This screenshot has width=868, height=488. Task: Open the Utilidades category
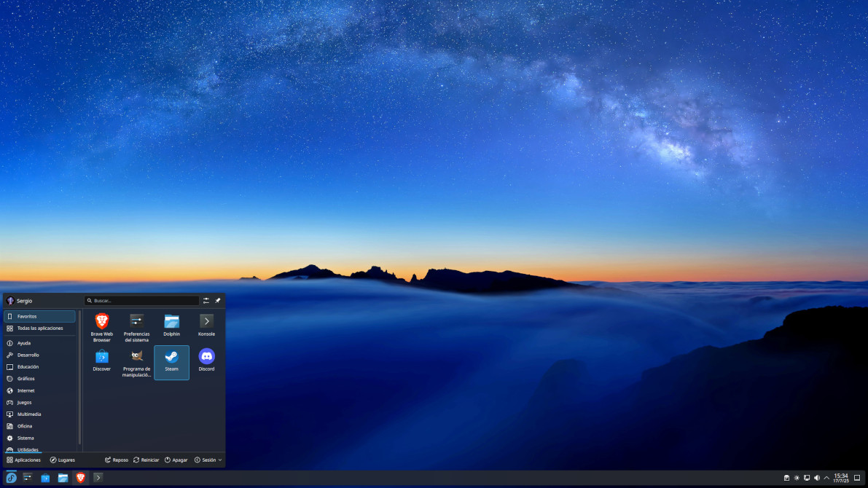(39, 449)
